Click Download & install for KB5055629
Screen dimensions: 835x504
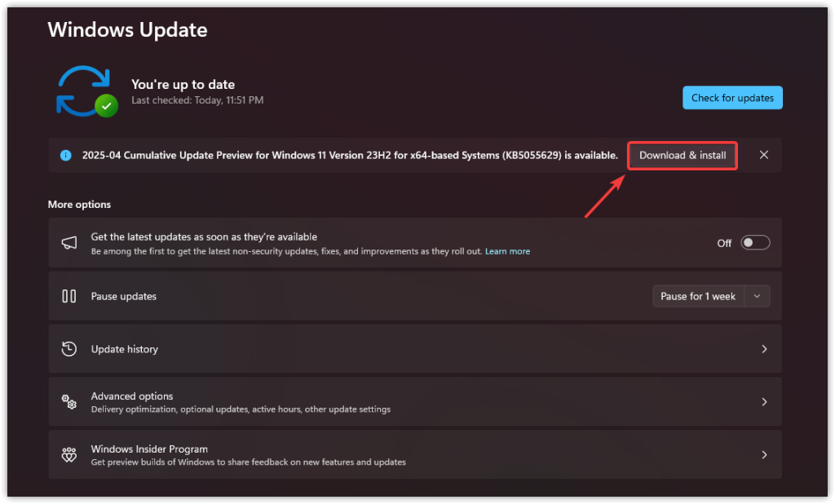click(682, 155)
